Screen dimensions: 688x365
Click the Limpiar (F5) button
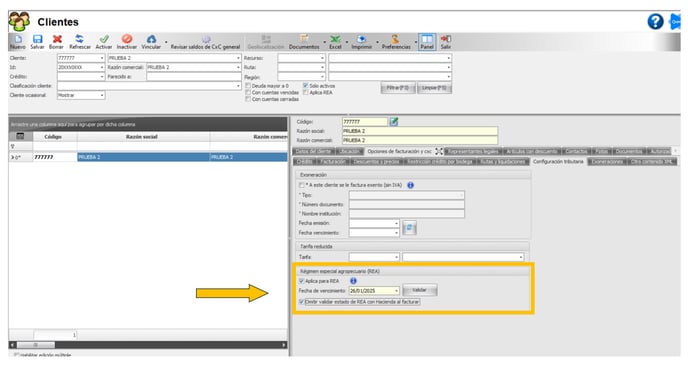434,88
